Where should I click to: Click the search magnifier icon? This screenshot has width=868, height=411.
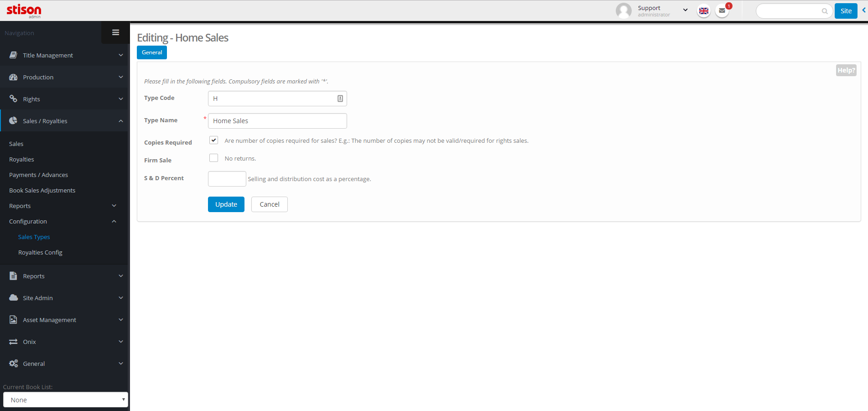[x=825, y=11]
